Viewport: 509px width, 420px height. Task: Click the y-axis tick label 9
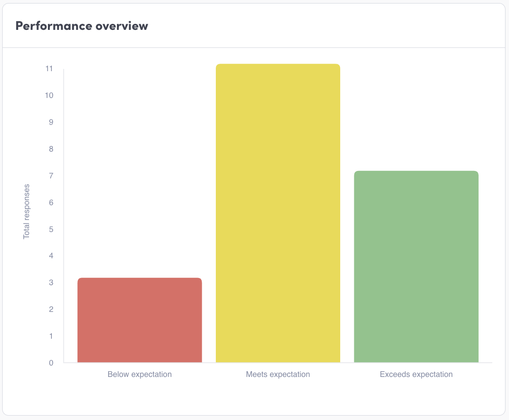coord(51,123)
